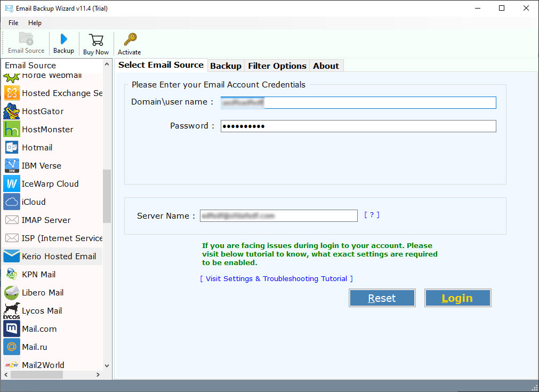Select the Mail.com icon

coord(12,329)
